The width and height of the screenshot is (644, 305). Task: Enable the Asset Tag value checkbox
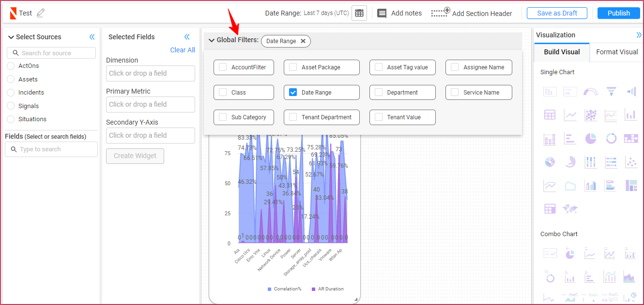click(x=379, y=67)
